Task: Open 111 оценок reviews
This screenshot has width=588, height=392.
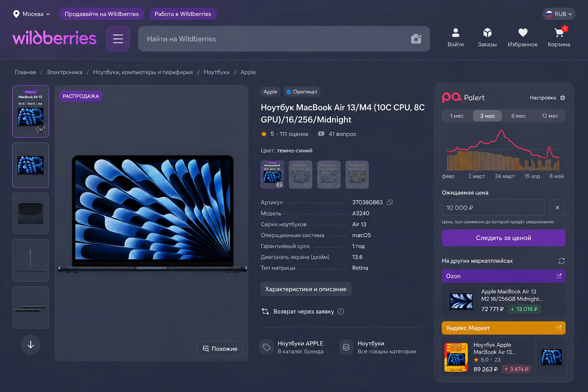Action: point(294,134)
